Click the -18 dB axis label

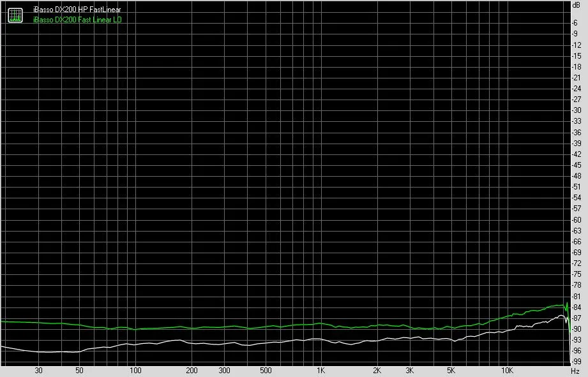click(577, 67)
